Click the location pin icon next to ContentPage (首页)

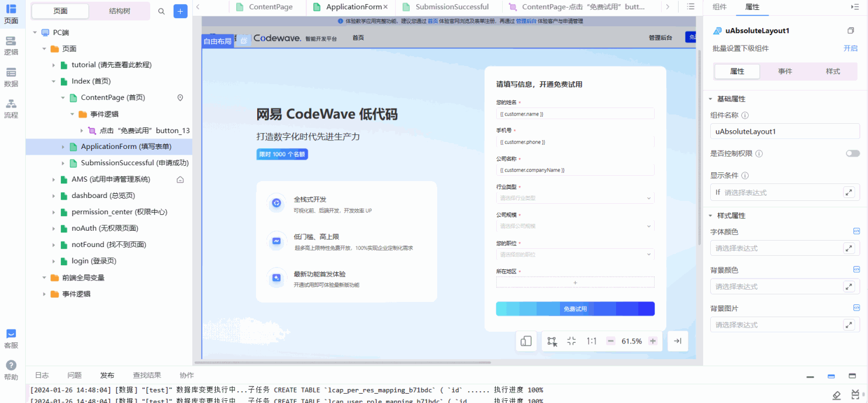pyautogui.click(x=180, y=98)
